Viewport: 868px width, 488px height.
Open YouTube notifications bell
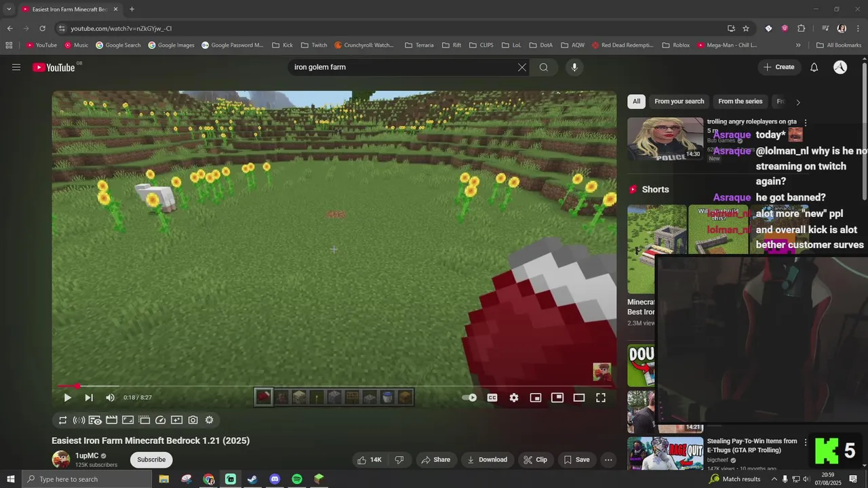tap(814, 67)
